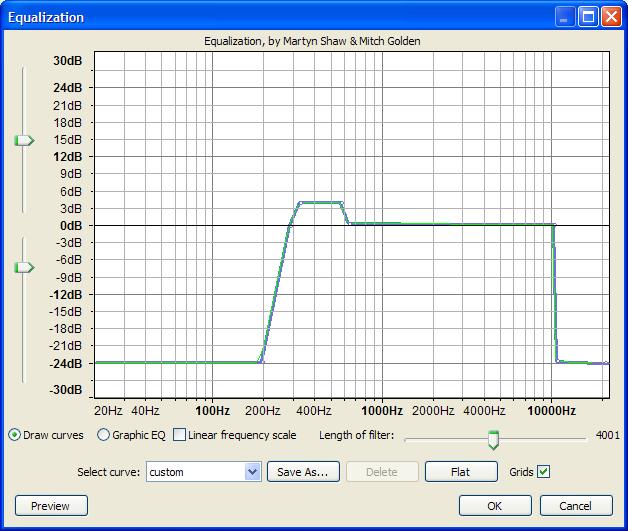The width and height of the screenshot is (628, 531).
Task: Select the Graphic EQ option
Action: 104,435
